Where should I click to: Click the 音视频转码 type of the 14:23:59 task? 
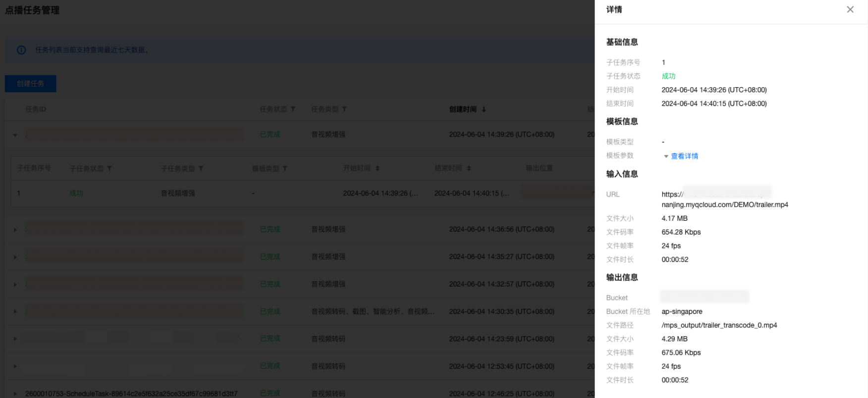tap(328, 339)
